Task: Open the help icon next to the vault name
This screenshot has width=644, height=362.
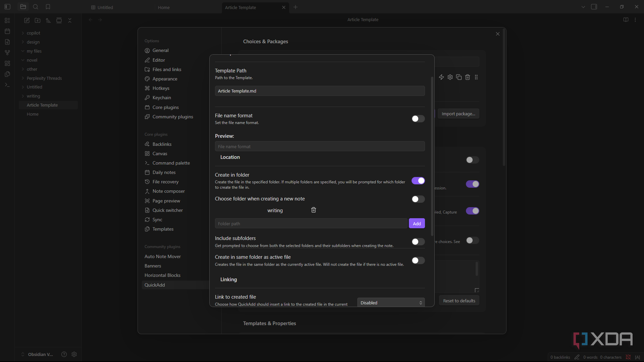Action: [64, 354]
